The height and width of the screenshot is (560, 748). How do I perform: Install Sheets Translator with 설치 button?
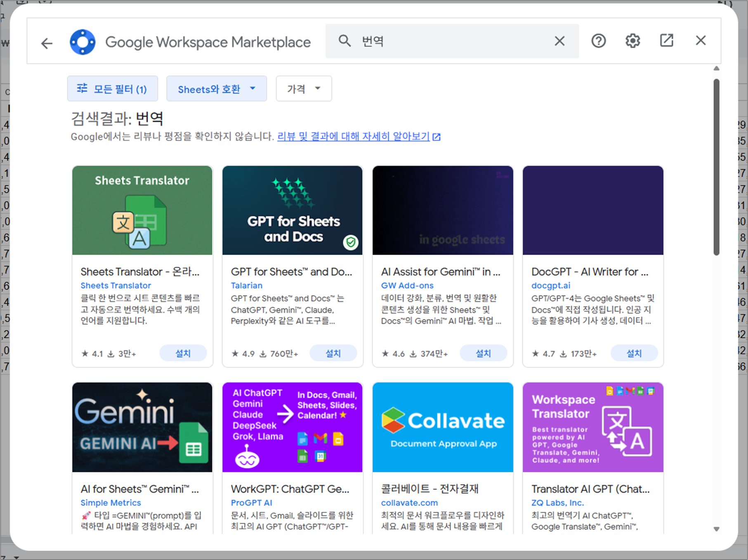(x=183, y=353)
